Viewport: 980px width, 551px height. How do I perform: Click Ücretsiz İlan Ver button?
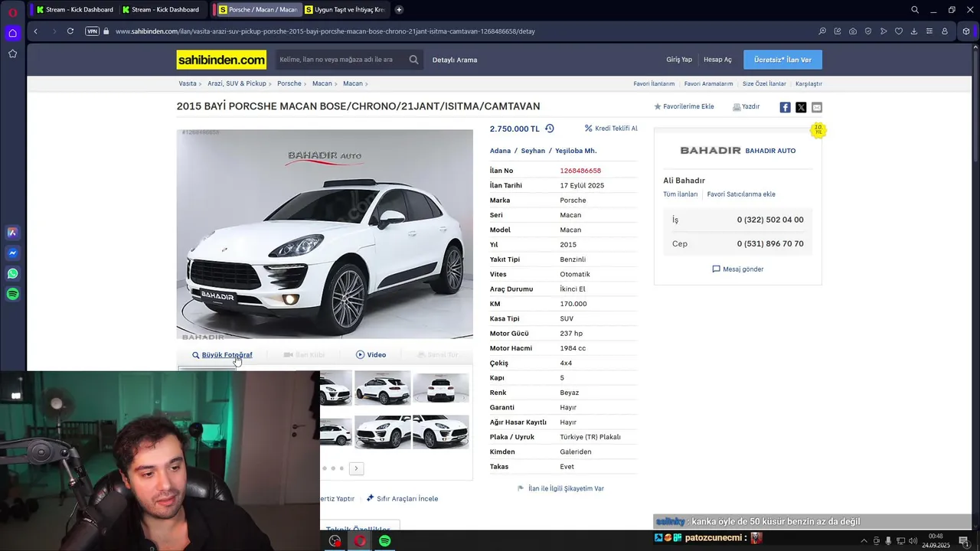tap(782, 60)
